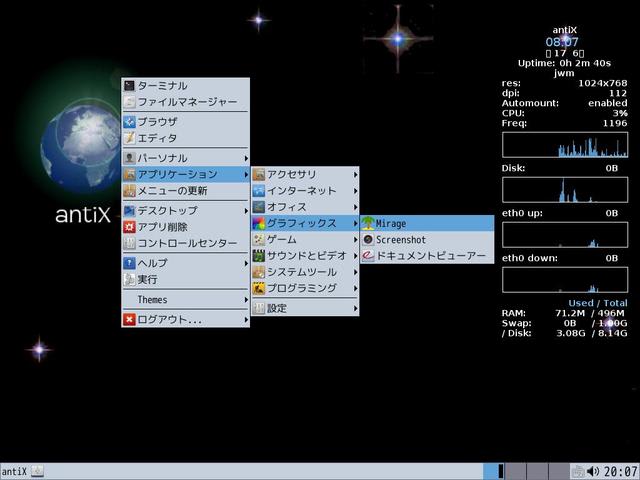Click the Mirage palm tree icon
Screen dimensions: 640x480
pyautogui.click(x=368, y=223)
